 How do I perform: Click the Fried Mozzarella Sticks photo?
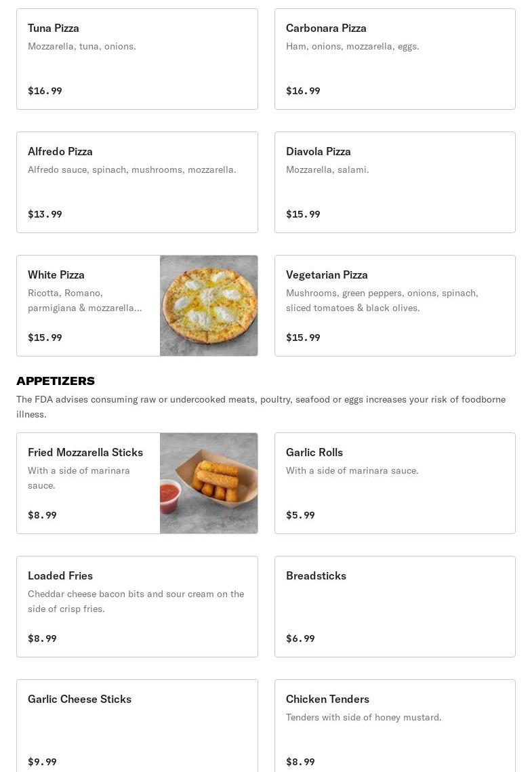[209, 483]
